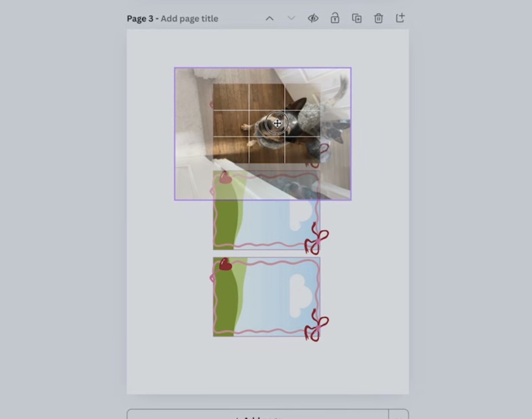Image resolution: width=532 pixels, height=419 pixels.
Task: Duplicate Page 3 using the copy icon
Action: click(357, 18)
